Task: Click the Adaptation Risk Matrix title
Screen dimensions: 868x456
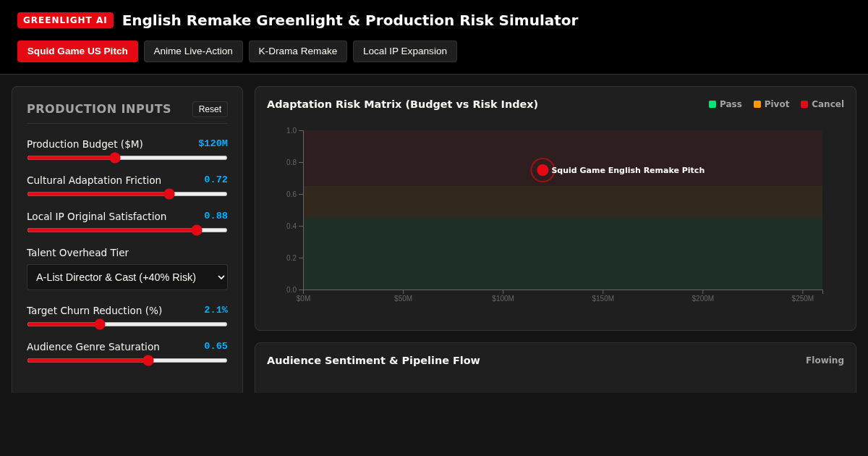Action: (x=402, y=104)
